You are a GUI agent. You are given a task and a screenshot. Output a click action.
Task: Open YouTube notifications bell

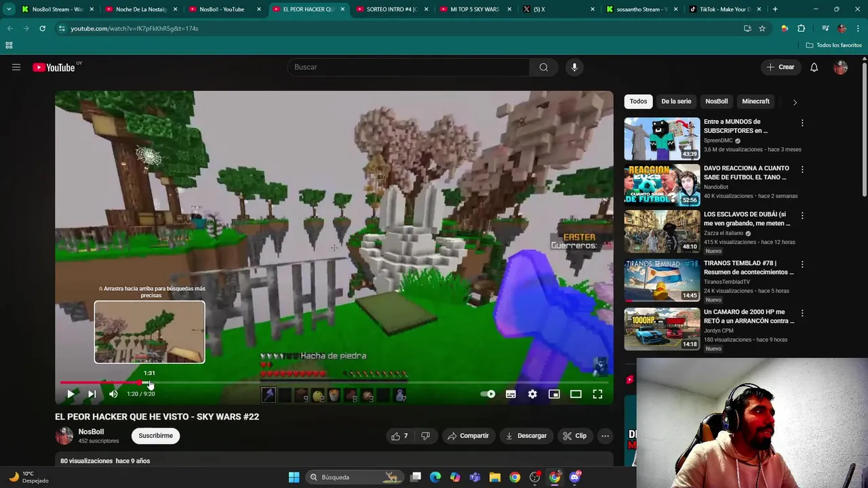click(814, 67)
